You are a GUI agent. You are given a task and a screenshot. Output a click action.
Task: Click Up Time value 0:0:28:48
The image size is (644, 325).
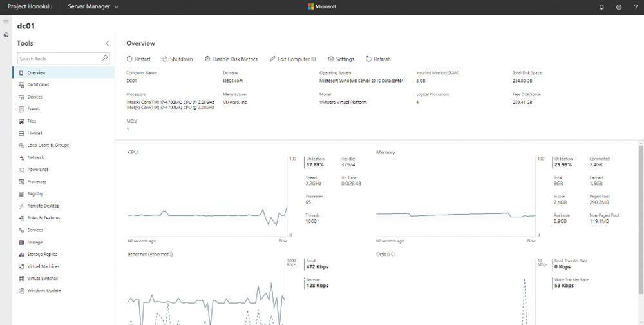coord(351,184)
